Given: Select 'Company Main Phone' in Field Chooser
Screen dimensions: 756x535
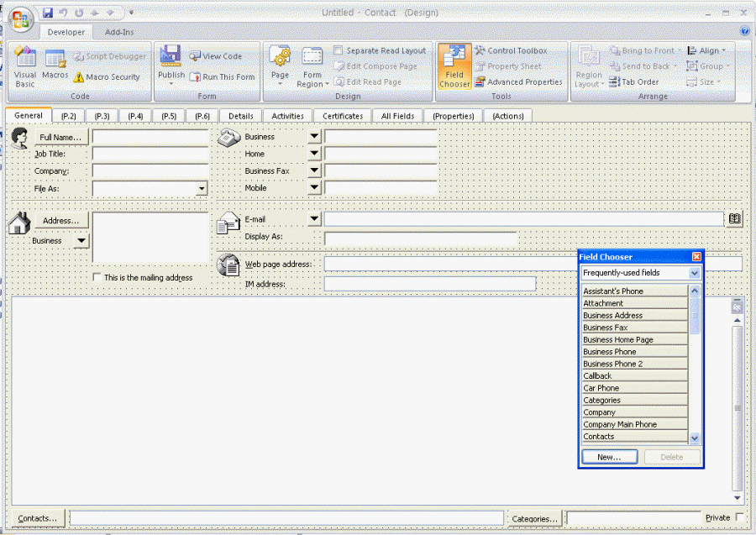Looking at the screenshot, I should coord(634,424).
